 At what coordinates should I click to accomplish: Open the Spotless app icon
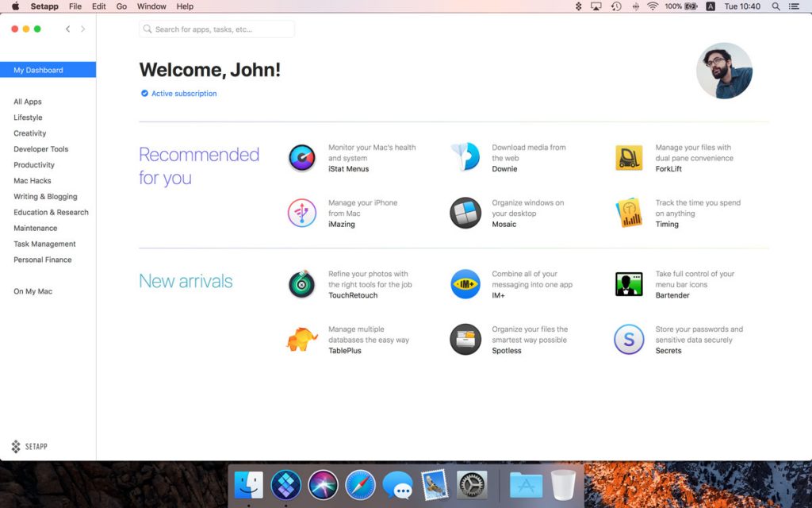465,340
